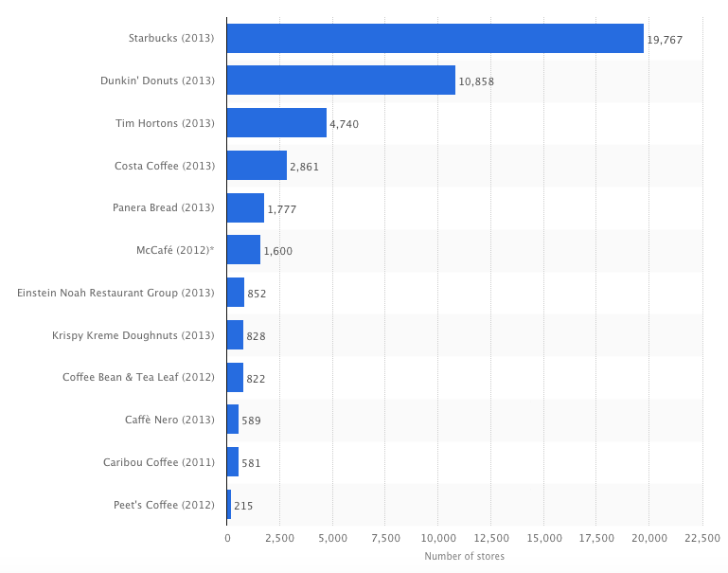Screen dimensions: 728x573
Task: Click the 7,500 axis tick label
Action: coord(386,538)
